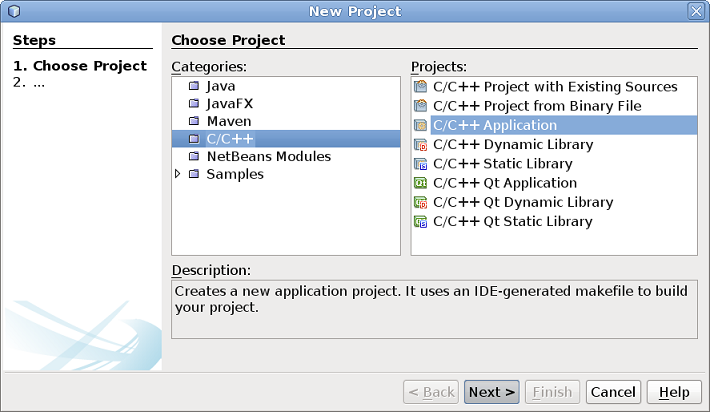The width and height of the screenshot is (710, 412).
Task: Go to the next wizard step
Action: (492, 392)
